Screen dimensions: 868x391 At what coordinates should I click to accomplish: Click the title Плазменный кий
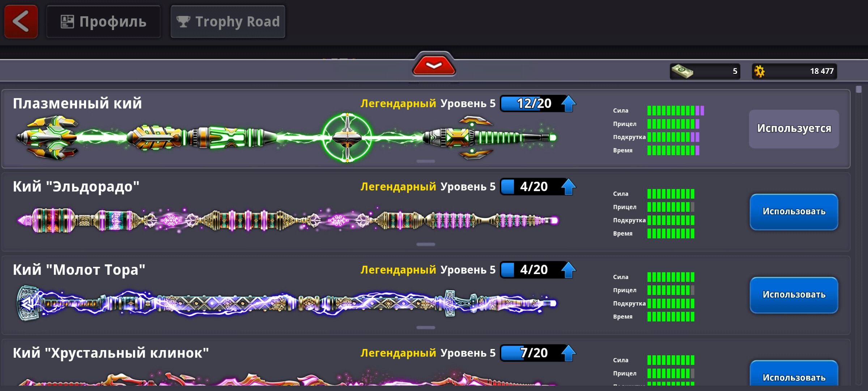[77, 104]
